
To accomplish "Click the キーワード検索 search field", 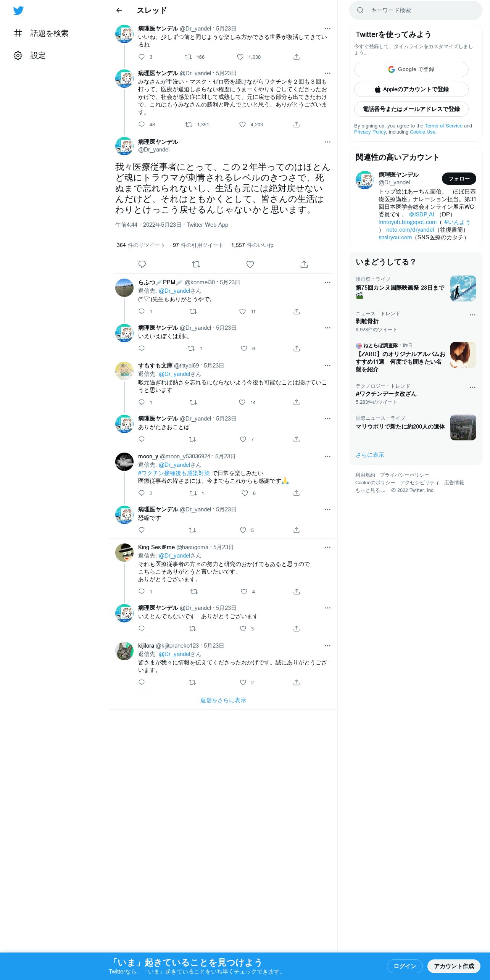I will click(x=416, y=10).
